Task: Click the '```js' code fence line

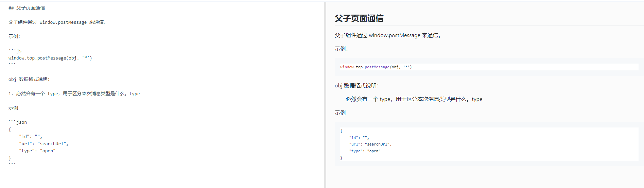Action: click(15, 51)
